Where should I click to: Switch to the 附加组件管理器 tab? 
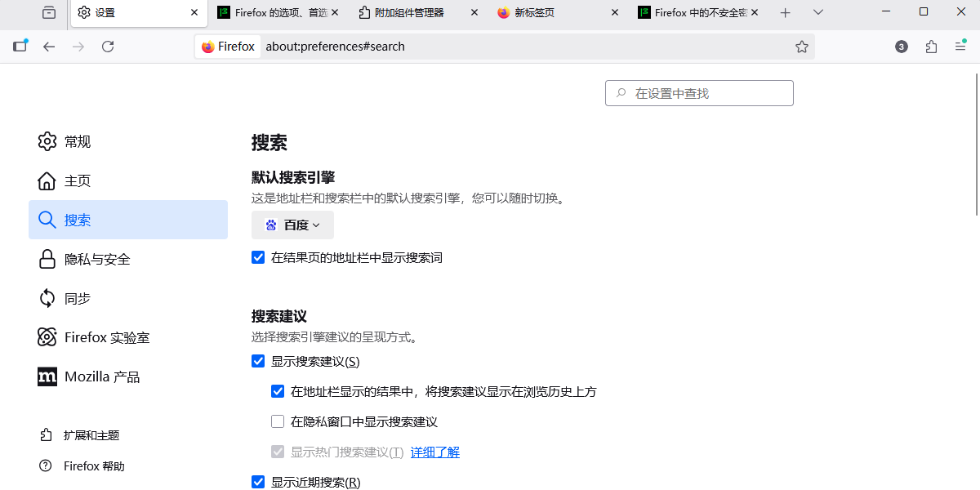pos(418,12)
